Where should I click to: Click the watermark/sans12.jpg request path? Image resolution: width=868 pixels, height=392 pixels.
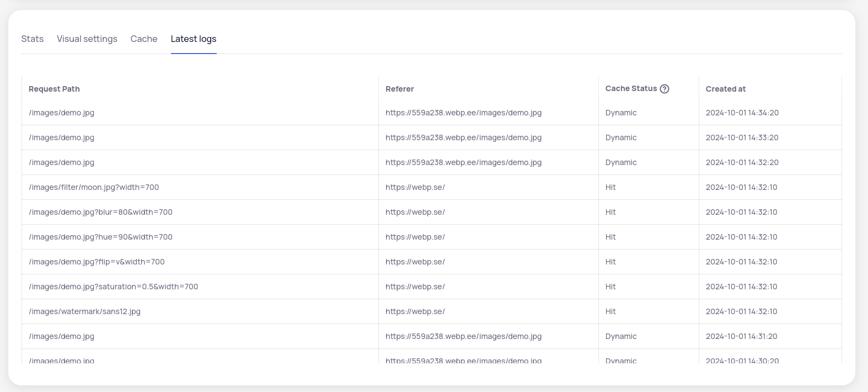(84, 311)
